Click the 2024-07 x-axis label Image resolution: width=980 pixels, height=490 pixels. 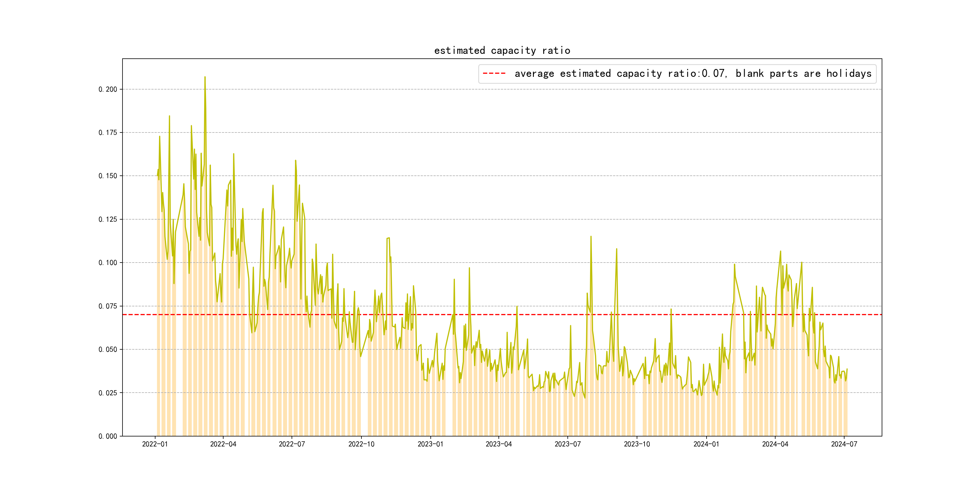click(844, 444)
